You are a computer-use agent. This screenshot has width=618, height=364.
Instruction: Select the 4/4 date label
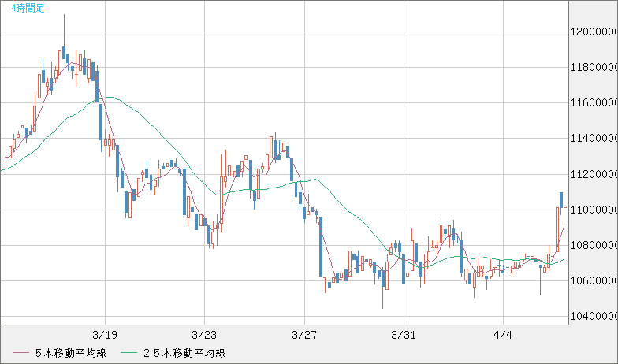[503, 336]
